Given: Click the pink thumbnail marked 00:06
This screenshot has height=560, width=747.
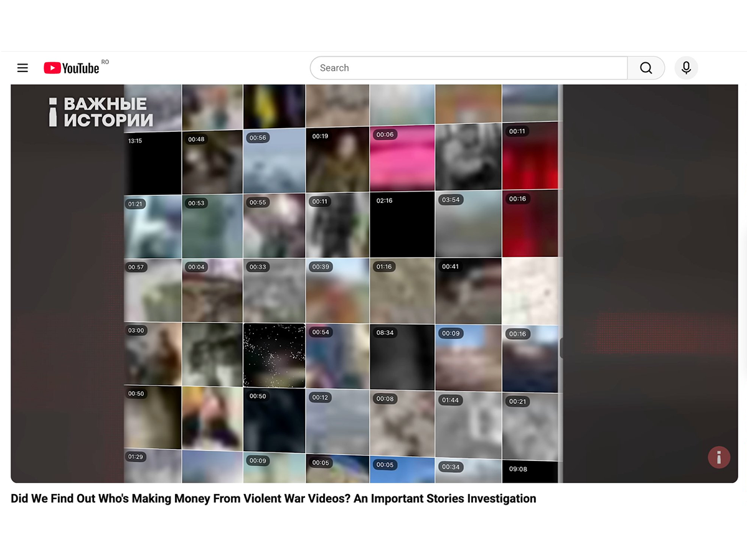Looking at the screenshot, I should point(402,159).
